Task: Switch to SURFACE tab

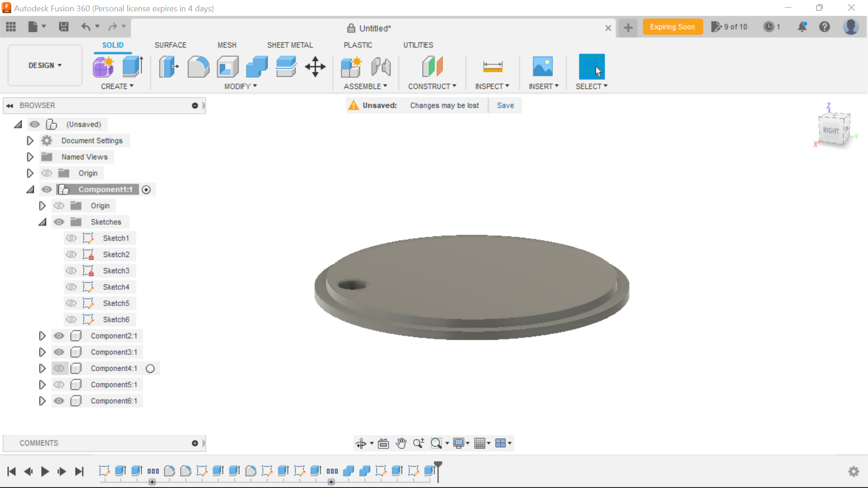Action: click(x=170, y=45)
